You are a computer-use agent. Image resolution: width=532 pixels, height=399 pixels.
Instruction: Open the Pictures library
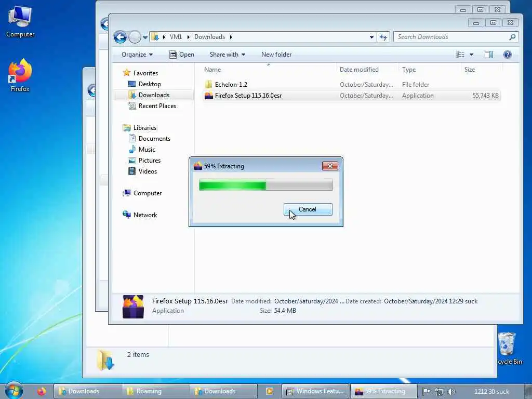pyautogui.click(x=149, y=160)
